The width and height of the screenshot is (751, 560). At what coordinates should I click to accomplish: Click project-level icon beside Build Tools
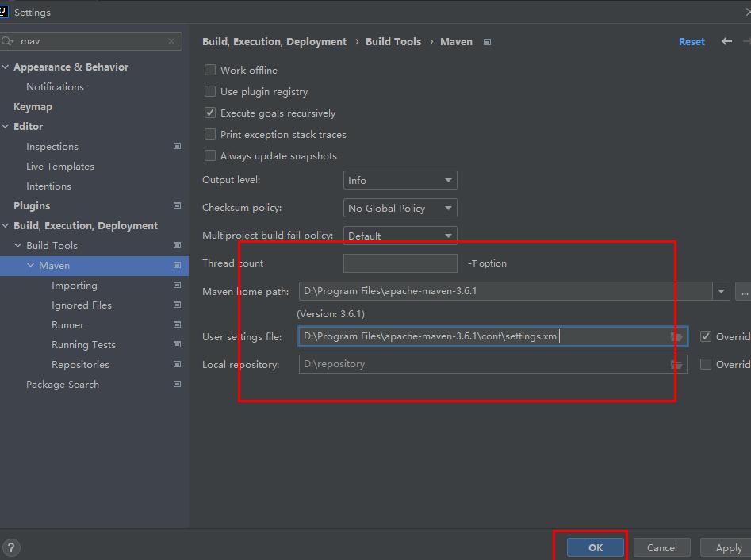[177, 245]
